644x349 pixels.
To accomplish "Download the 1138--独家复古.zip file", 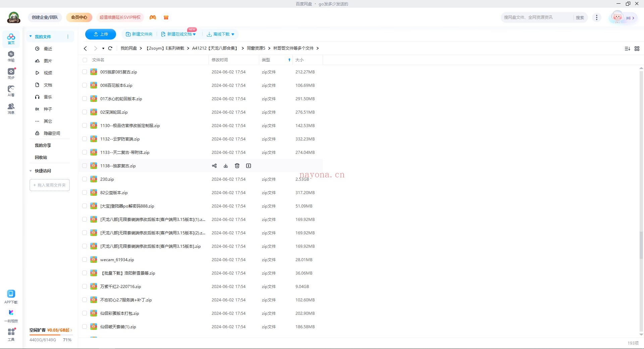I will tap(226, 166).
